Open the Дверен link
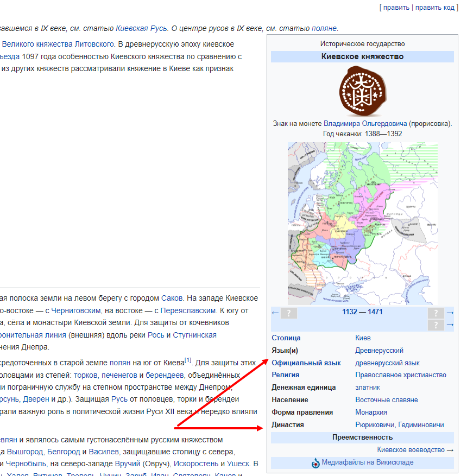This screenshot has width=467, height=476. pos(36,399)
